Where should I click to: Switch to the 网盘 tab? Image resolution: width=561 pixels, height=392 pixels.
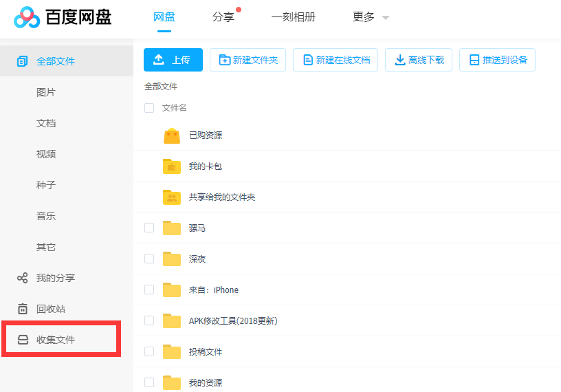click(164, 17)
